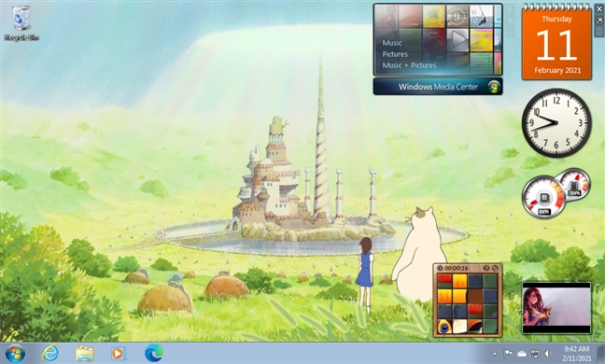The height and width of the screenshot is (364, 605).
Task: Pause the picture puzzle timer
Action: pyautogui.click(x=440, y=268)
